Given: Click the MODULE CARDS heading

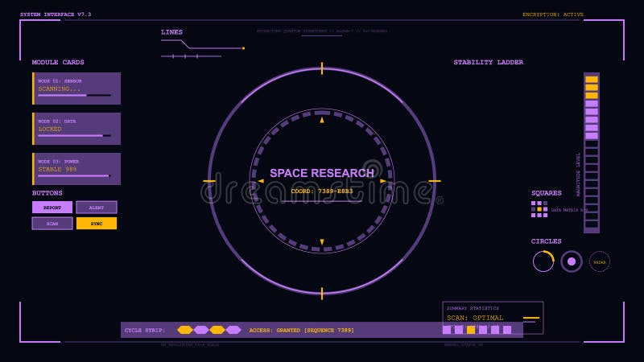Looking at the screenshot, I should pyautogui.click(x=58, y=63).
